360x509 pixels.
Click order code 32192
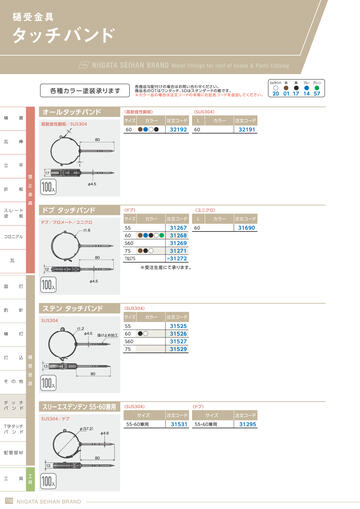[178, 130]
